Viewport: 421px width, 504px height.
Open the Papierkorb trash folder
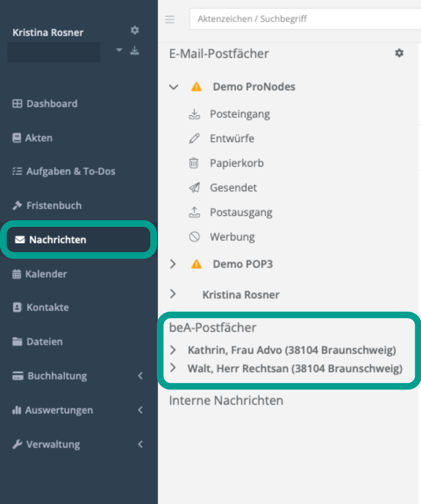pos(237,163)
